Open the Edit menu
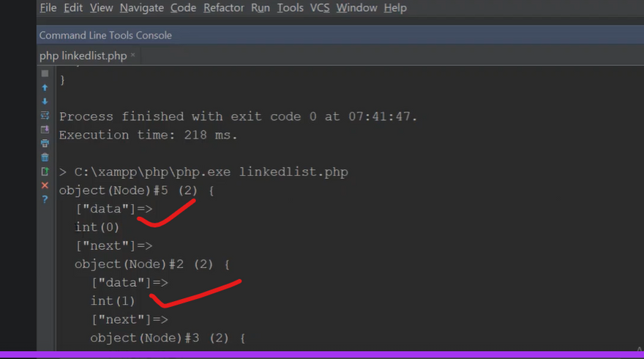Screen dimensions: 644x359 coord(73,8)
